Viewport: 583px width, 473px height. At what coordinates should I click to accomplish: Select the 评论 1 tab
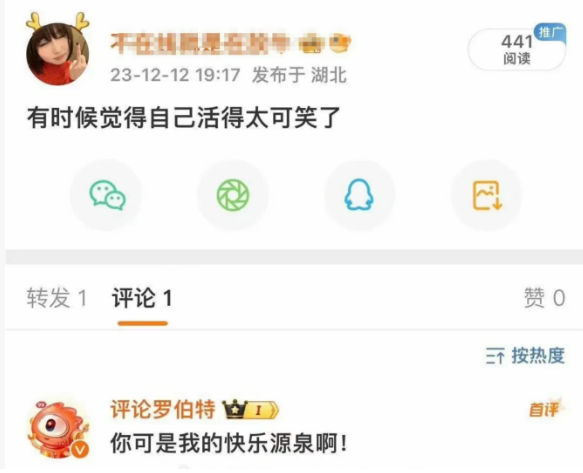coord(142,298)
